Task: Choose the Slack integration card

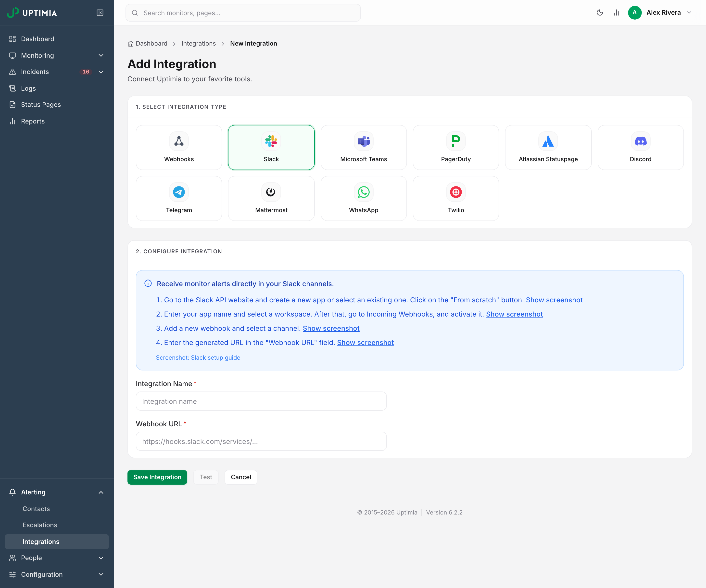Action: (x=271, y=147)
